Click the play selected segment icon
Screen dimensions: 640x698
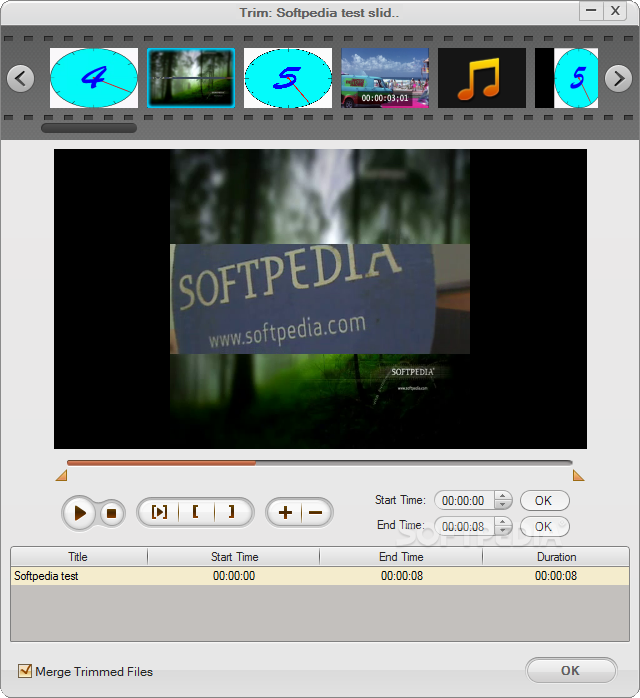click(159, 512)
